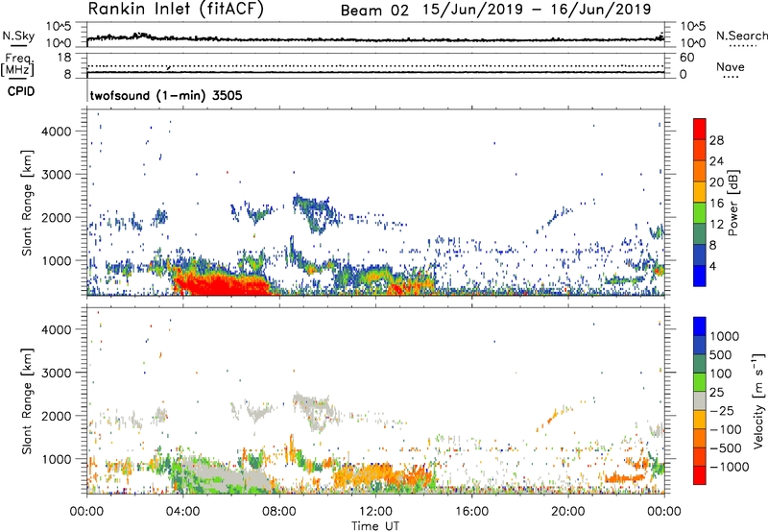This screenshot has width=768, height=532.
Task: Click the 'Velocity [m s-1]' colorbar label
Action: 758,400
